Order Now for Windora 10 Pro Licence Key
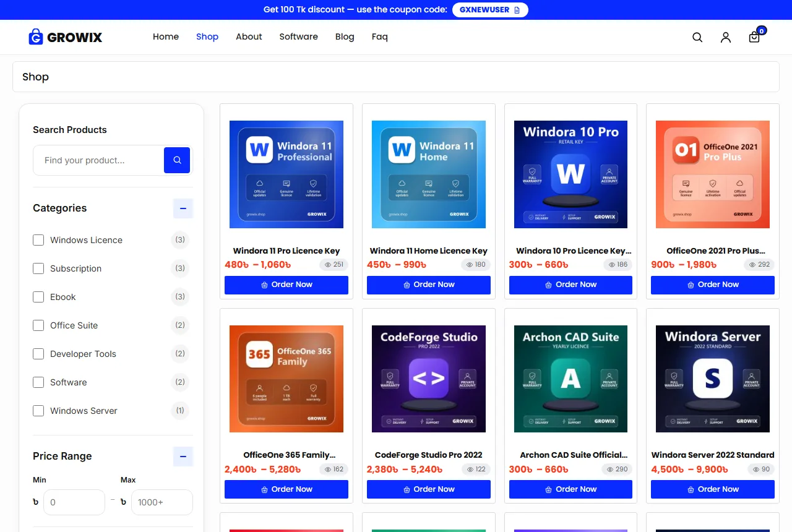The height and width of the screenshot is (532, 792). point(570,285)
